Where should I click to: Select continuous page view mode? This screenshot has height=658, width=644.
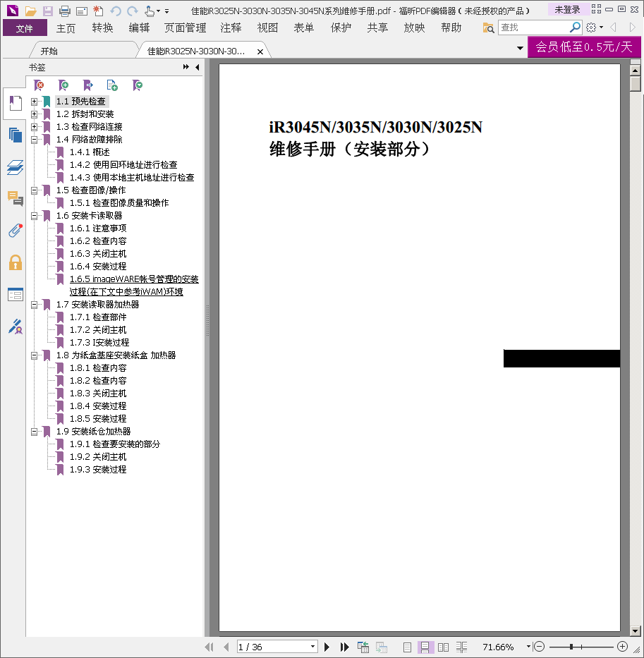point(425,647)
